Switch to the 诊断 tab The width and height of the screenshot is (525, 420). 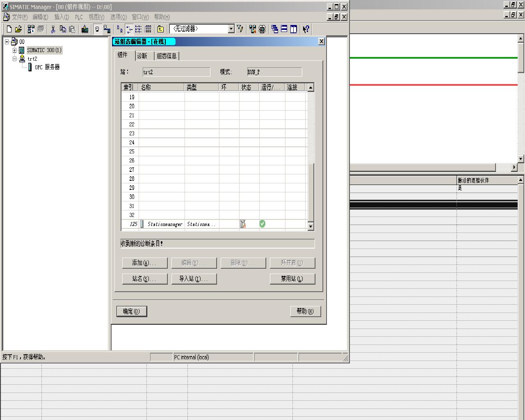click(x=142, y=56)
